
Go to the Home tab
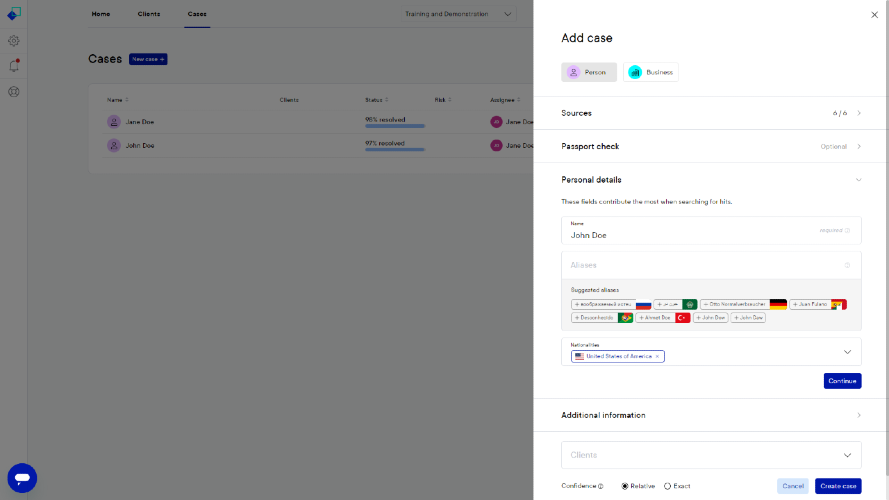[101, 14]
